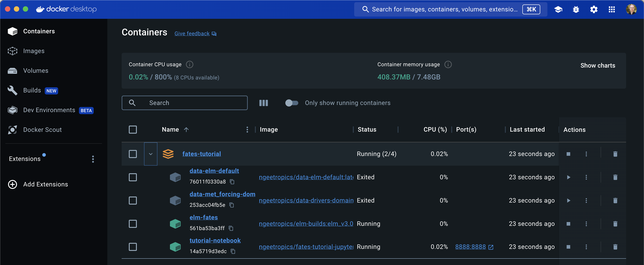The width and height of the screenshot is (644, 265).
Task: Click the Extensions header label
Action: click(25, 159)
